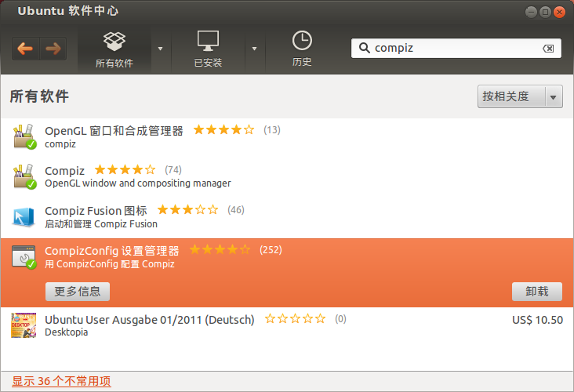Minimize the Ubuntu Software Center window
574x392 pixels.
click(531, 12)
